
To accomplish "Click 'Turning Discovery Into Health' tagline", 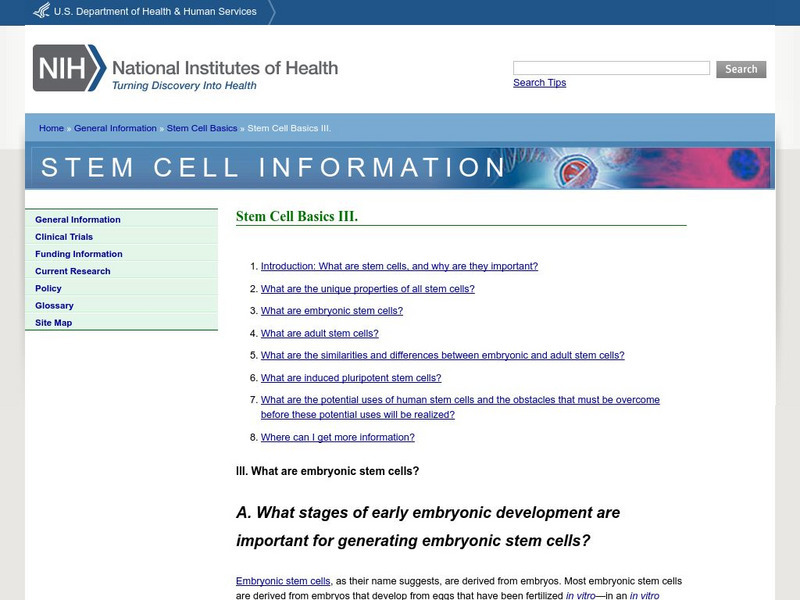I will click(x=184, y=85).
